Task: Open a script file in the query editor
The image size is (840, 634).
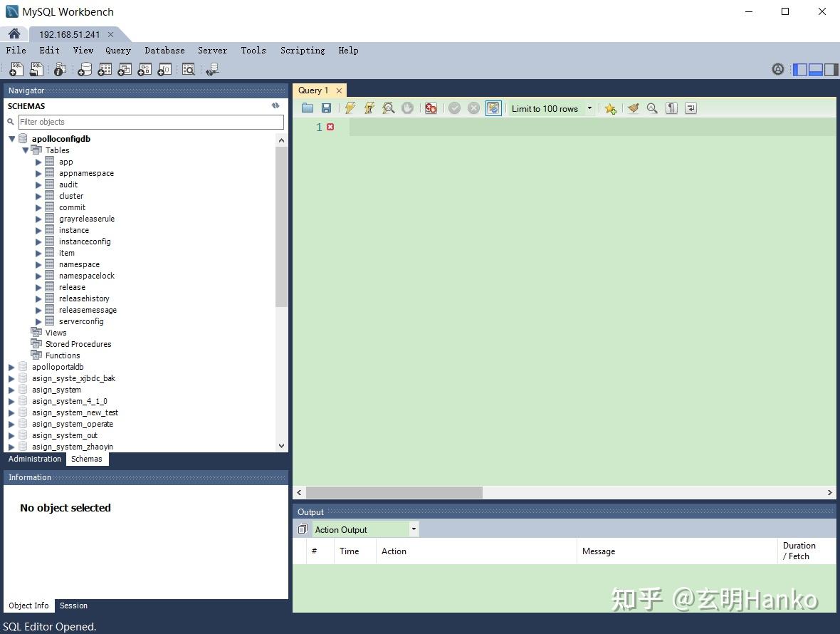Action: pos(308,108)
